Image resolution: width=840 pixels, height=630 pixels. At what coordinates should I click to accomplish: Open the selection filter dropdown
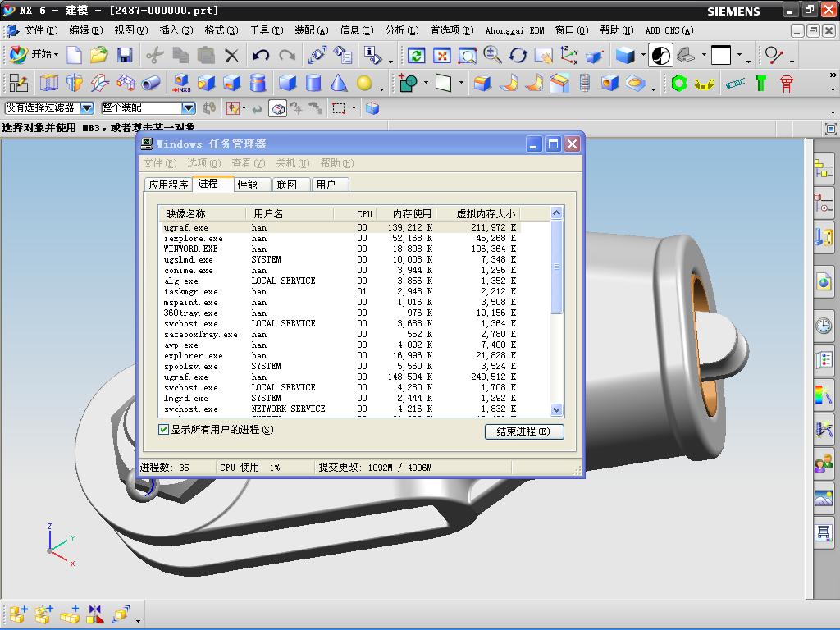86,108
